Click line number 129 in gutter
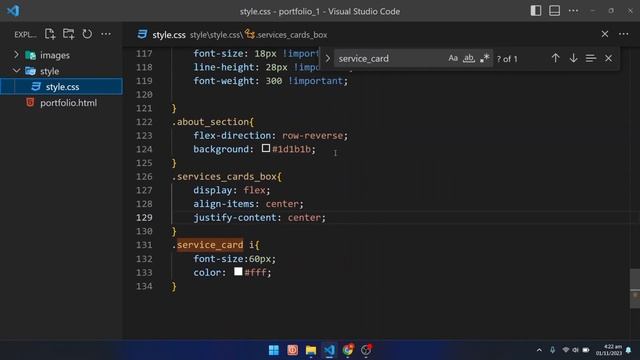Image resolution: width=640 pixels, height=360 pixels. [x=144, y=218]
